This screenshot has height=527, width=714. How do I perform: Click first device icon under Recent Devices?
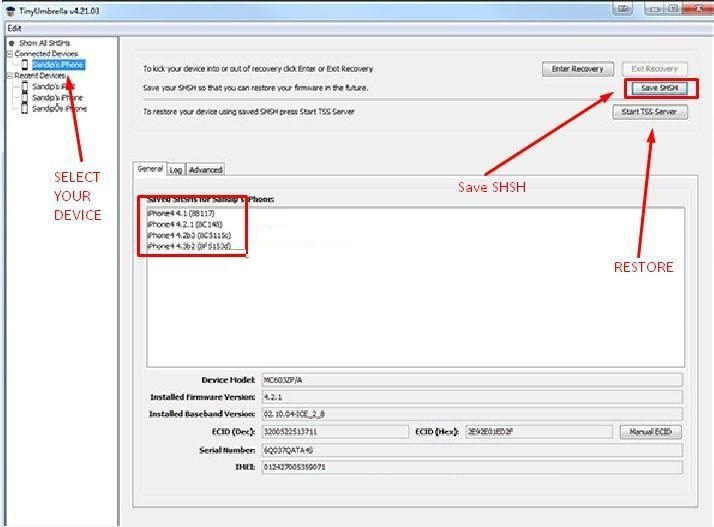24,87
